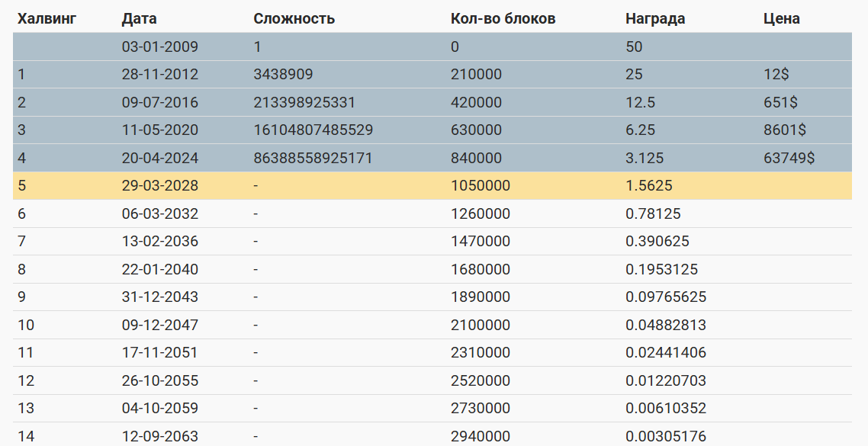
Task: Click halving number 10 cell
Action: [26, 326]
